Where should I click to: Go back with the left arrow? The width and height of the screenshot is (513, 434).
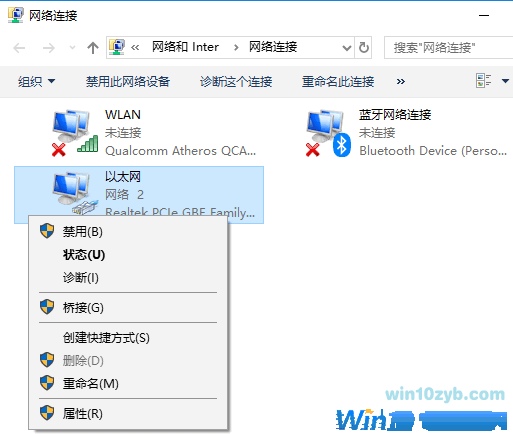pyautogui.click(x=19, y=48)
